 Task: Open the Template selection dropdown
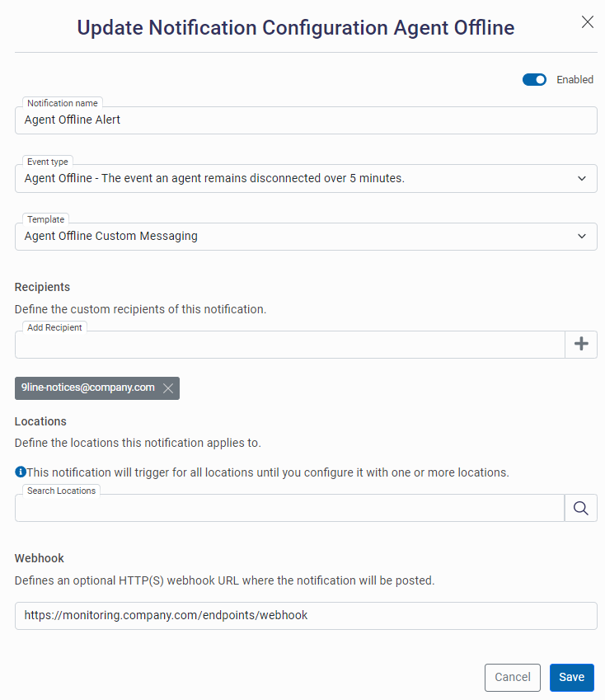click(x=306, y=236)
